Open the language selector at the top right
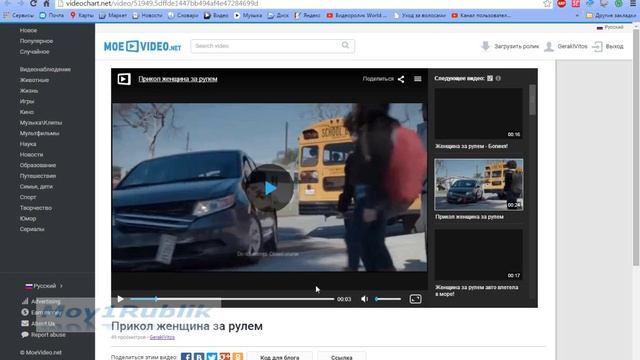Screen dimensions: 640x360 [610, 27]
